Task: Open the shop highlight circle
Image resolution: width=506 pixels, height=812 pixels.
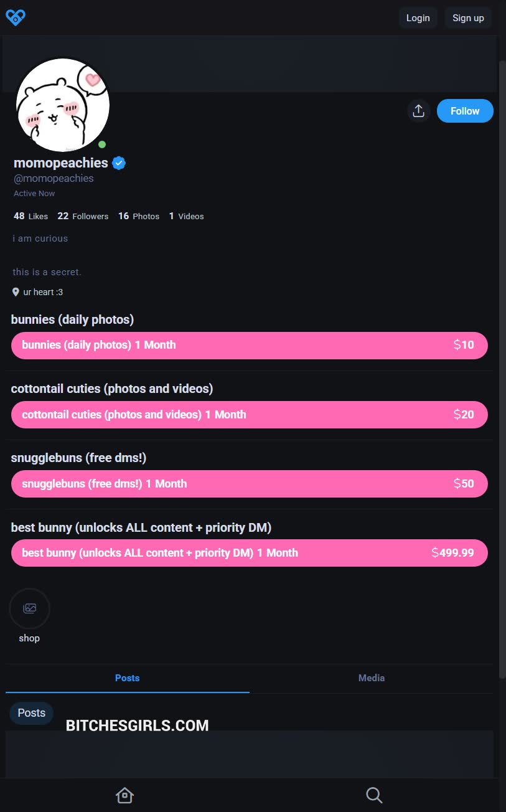Action: (x=29, y=608)
